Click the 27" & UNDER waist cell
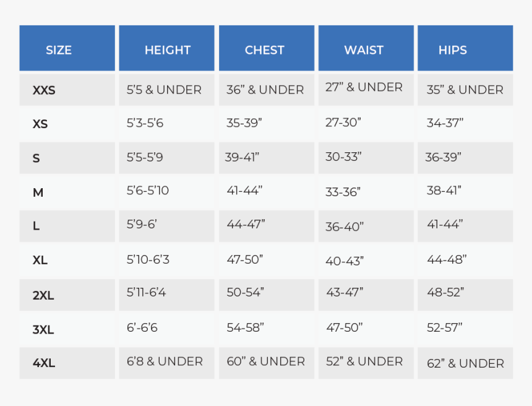The height and width of the screenshot is (406, 532). coord(364,87)
